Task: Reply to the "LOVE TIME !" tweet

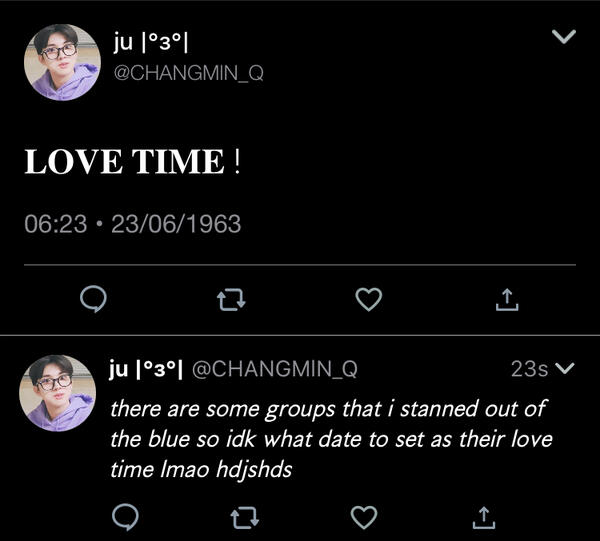Action: coord(93,299)
